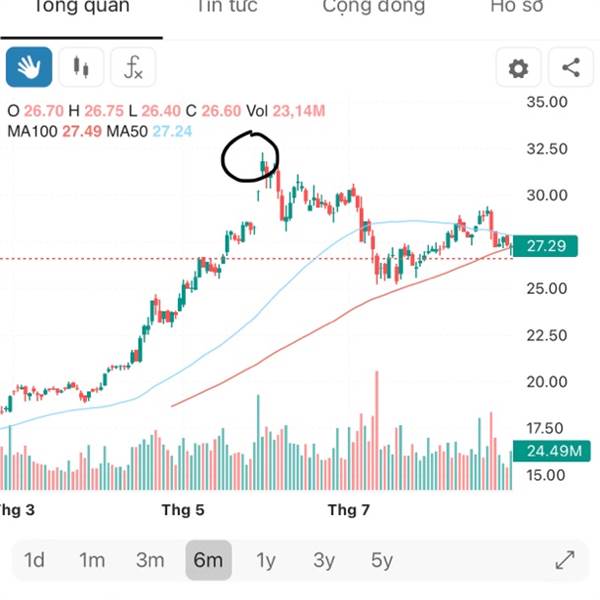Show 5y time range
The height and width of the screenshot is (600, 600).
382,560
